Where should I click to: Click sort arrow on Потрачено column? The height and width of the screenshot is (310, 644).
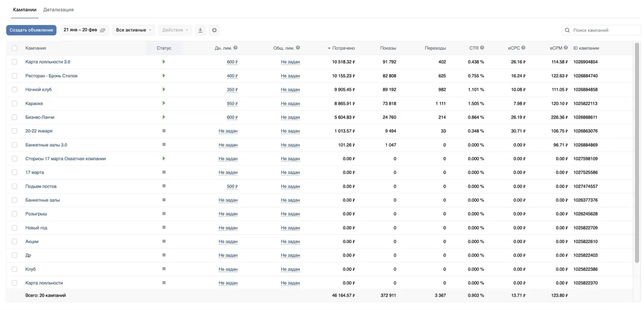pos(329,48)
